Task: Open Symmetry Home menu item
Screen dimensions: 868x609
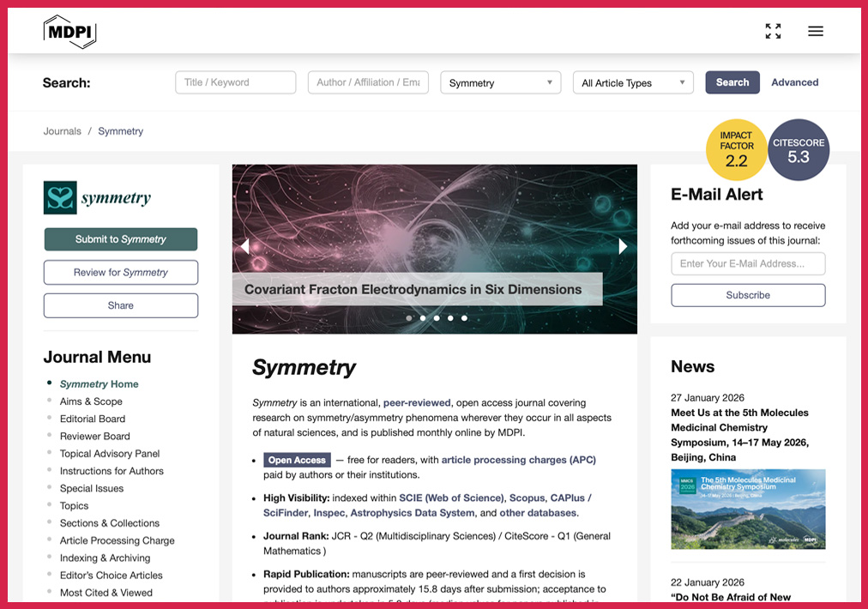Action: point(99,384)
